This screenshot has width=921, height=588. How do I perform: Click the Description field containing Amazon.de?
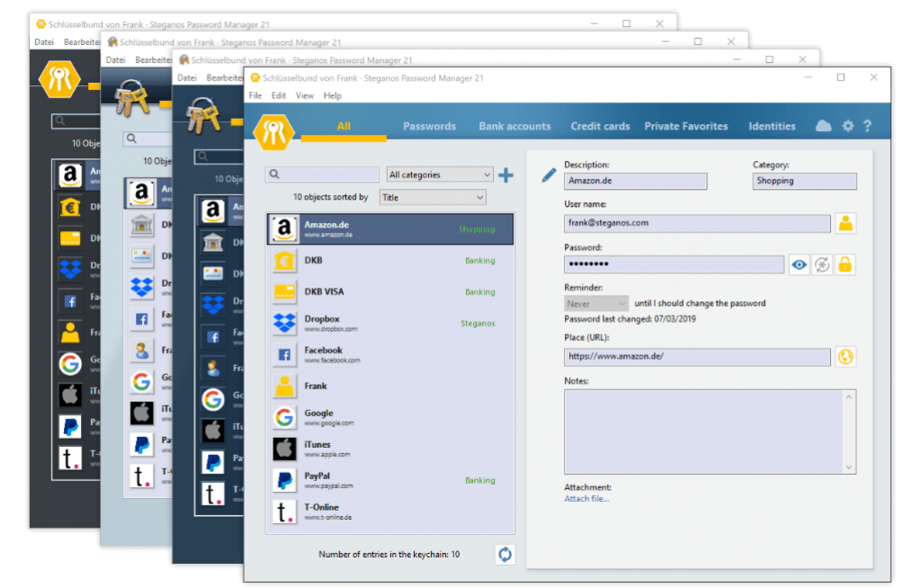click(x=636, y=181)
